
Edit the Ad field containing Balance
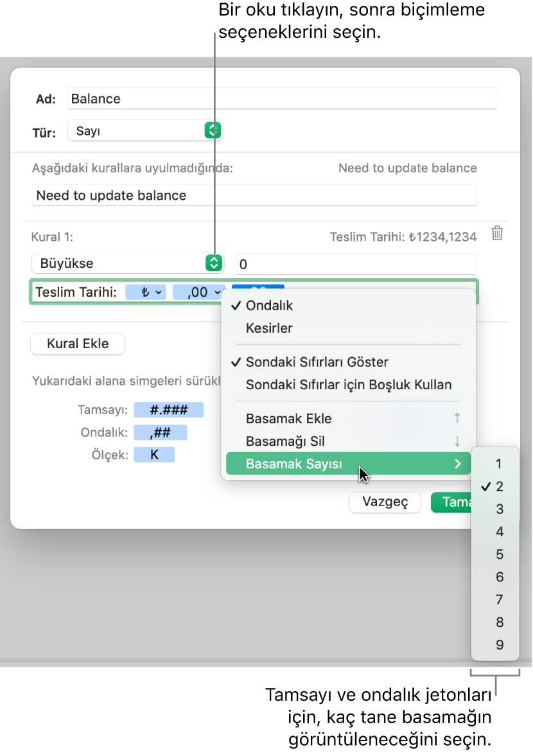coord(283,98)
